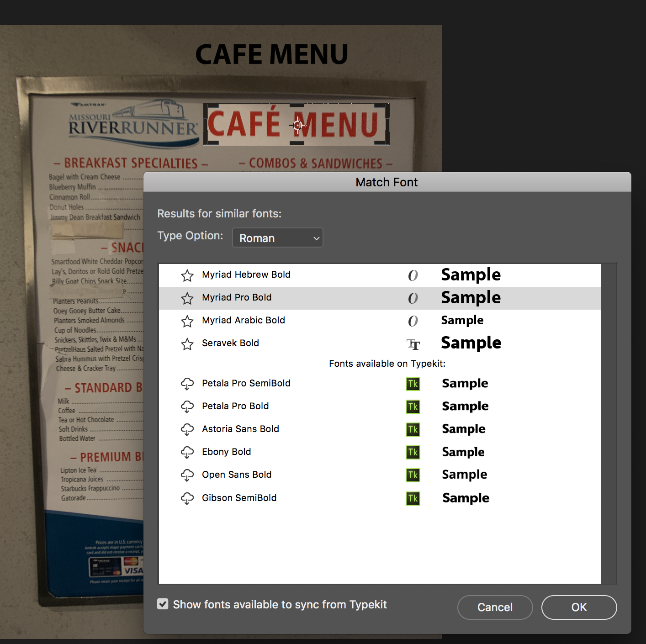TrueType icon beside Seravek Bold

coord(413,344)
